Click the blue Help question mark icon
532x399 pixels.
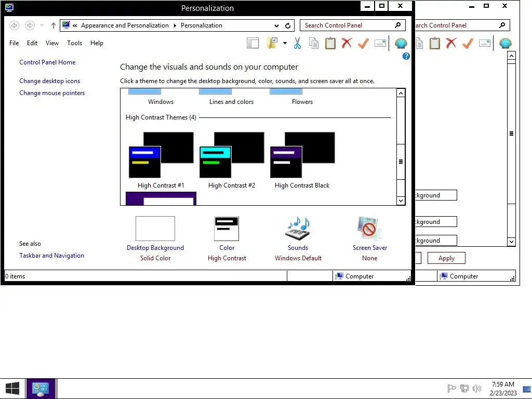coord(406,56)
